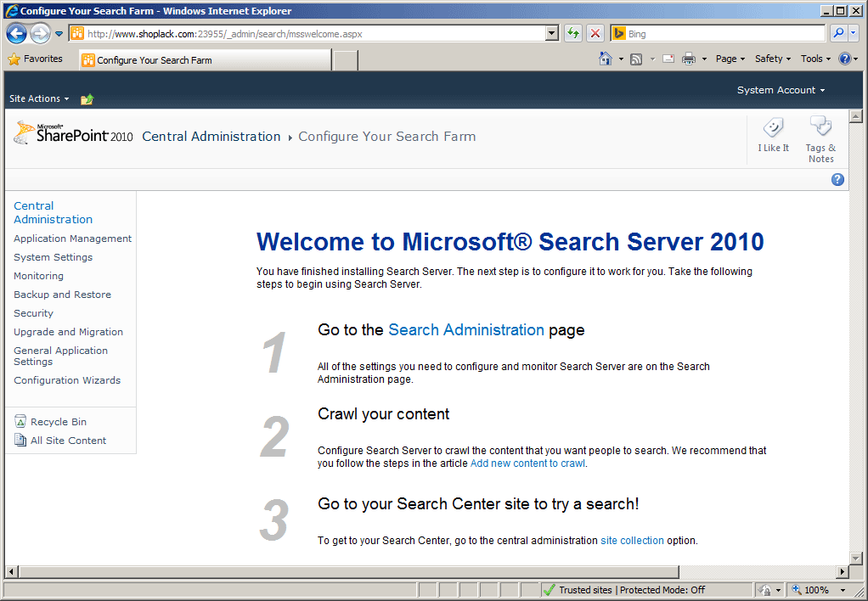
Task: Go back with the browser Back button
Action: 17,34
